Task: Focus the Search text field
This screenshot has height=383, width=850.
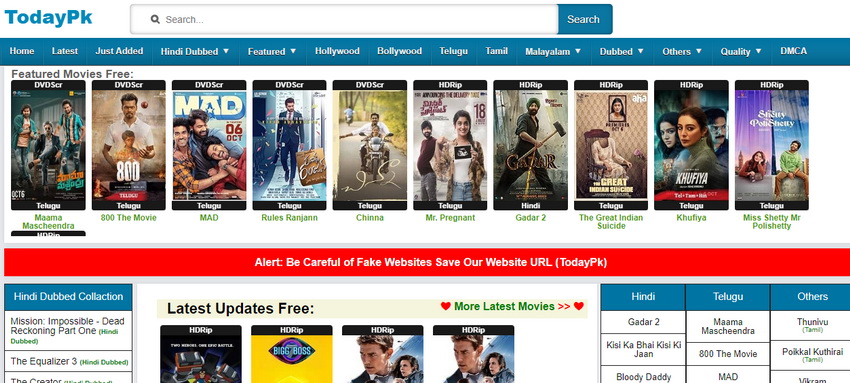Action: pyautogui.click(x=344, y=20)
